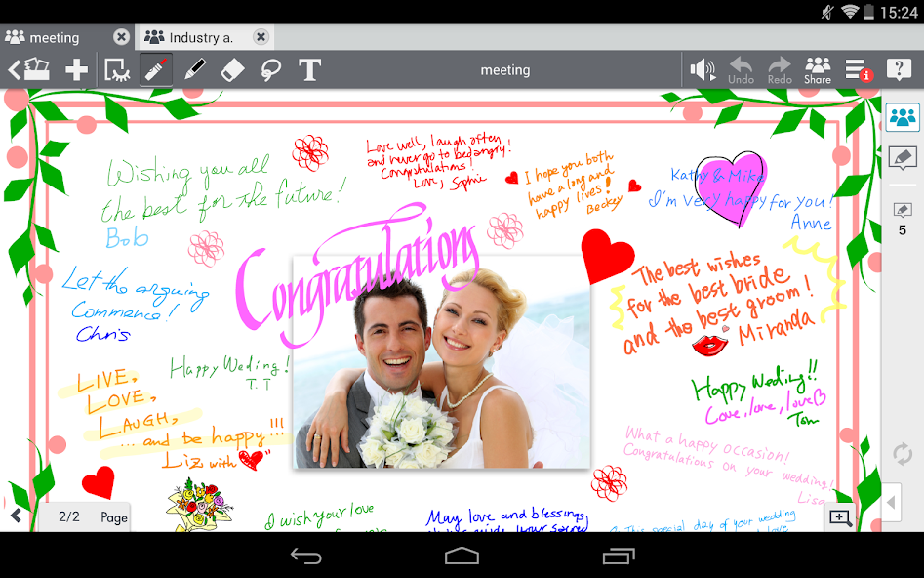Click the Redo button

pyautogui.click(x=779, y=69)
